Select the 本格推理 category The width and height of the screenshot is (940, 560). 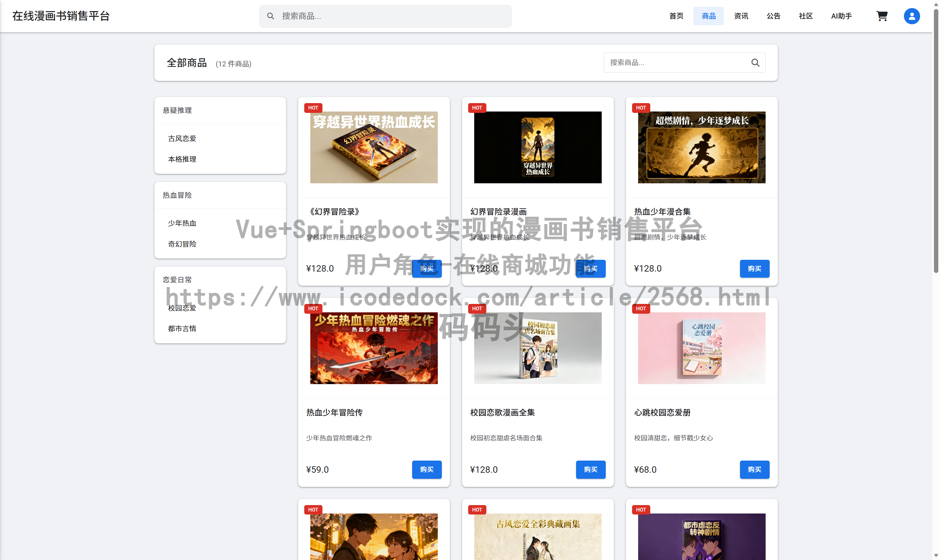[x=182, y=159]
